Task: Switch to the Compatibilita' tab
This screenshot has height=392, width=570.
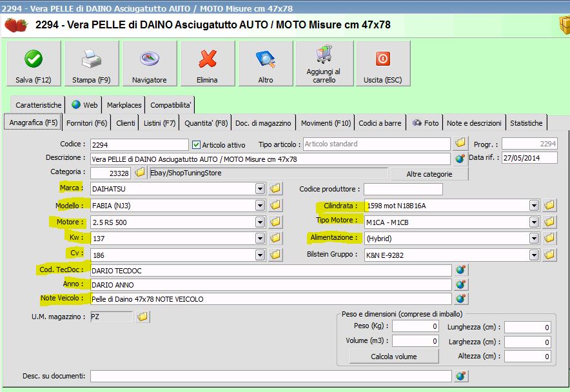Action: tap(170, 104)
